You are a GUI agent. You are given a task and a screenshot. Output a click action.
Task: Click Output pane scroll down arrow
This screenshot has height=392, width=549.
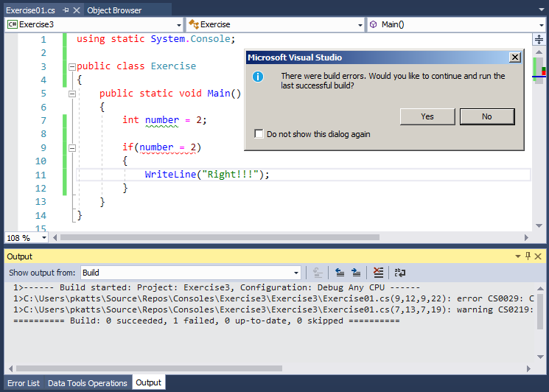click(540, 357)
